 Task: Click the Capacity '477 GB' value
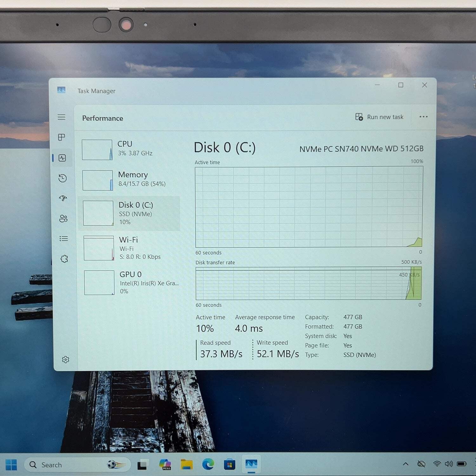tap(353, 317)
